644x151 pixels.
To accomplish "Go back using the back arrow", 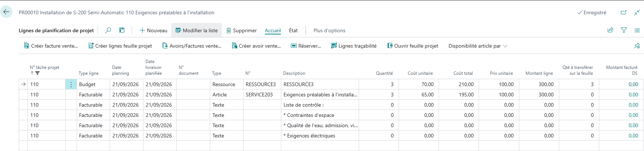I will [x=6, y=12].
